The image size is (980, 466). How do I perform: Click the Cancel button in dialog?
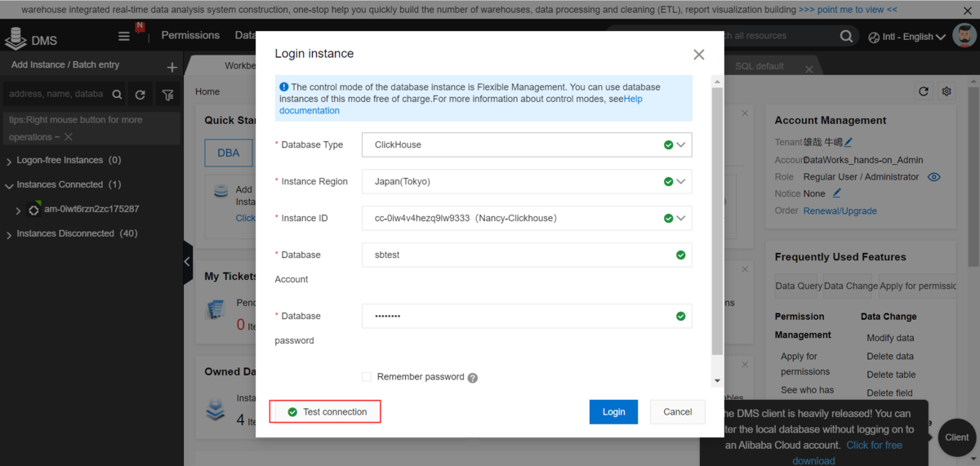677,412
